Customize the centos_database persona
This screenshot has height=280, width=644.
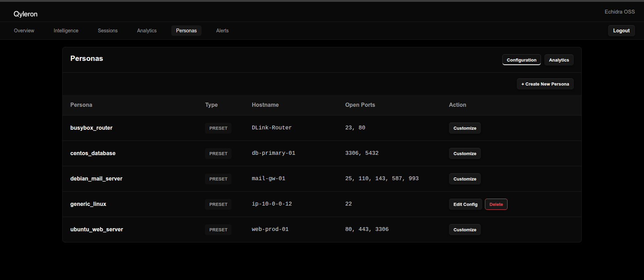click(x=465, y=153)
